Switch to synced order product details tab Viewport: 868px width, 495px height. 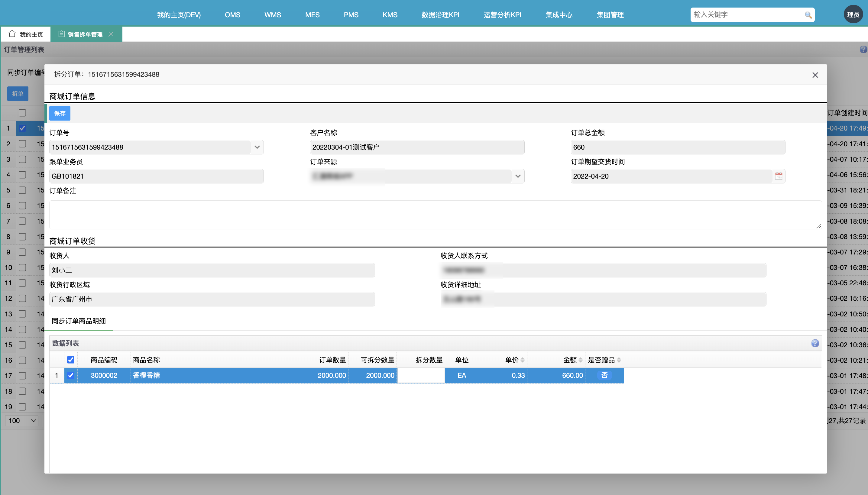79,321
